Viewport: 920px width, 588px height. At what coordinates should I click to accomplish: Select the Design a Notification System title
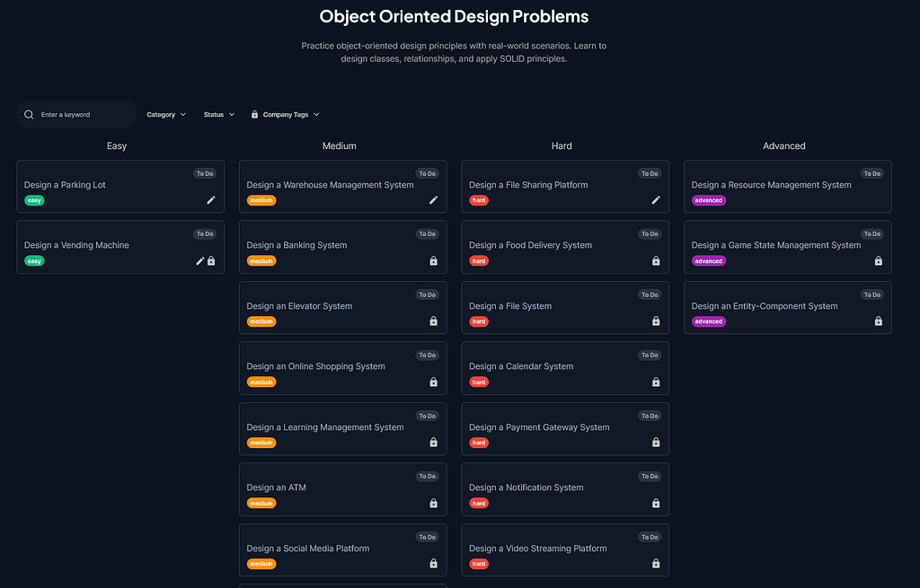pyautogui.click(x=526, y=487)
